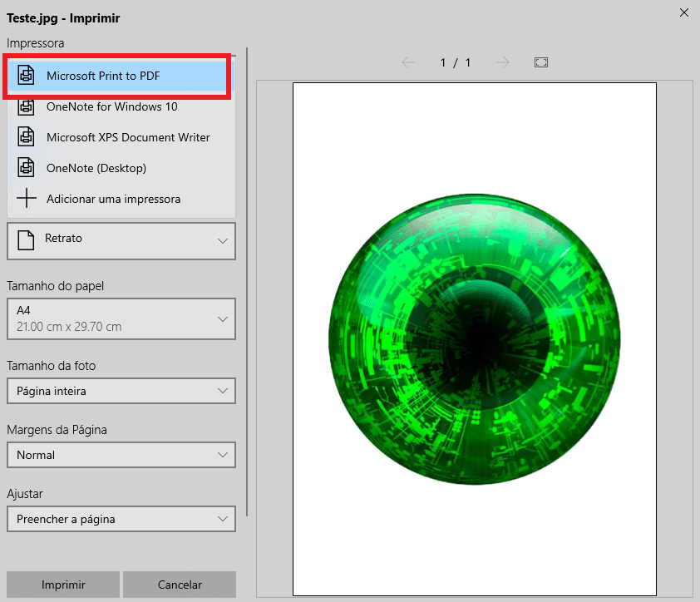
Task: Click the portrait page icon beside Retrato
Action: click(x=27, y=240)
